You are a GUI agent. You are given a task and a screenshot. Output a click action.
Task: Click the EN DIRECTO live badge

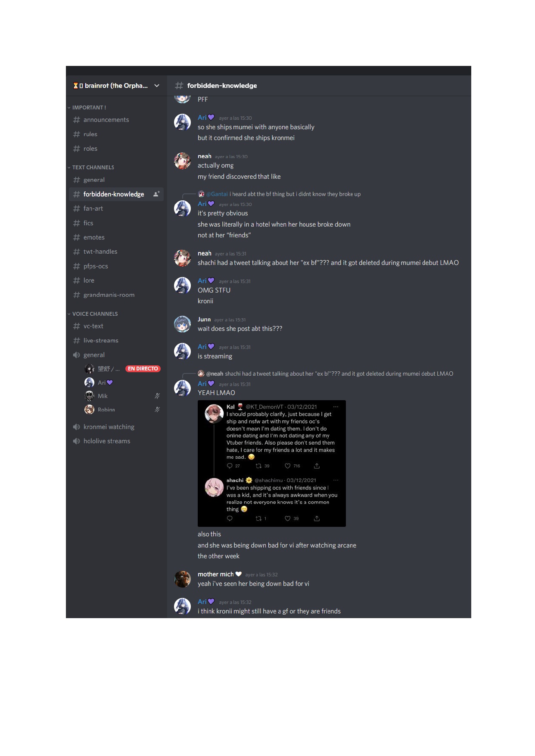tap(143, 369)
